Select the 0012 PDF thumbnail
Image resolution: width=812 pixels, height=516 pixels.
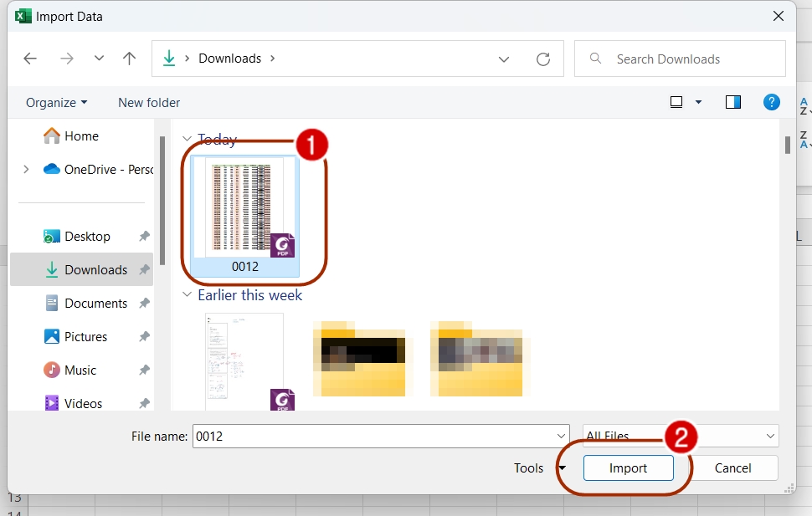pyautogui.click(x=244, y=209)
